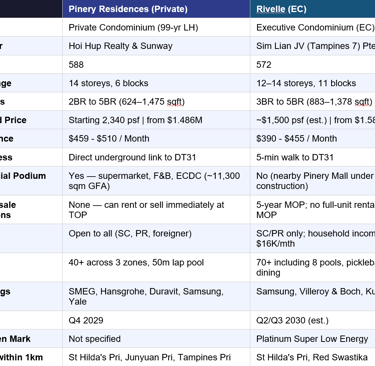Select the nearby Pinery Mall under construction cell
Viewport: 375px width, 366px height.
(x=313, y=181)
